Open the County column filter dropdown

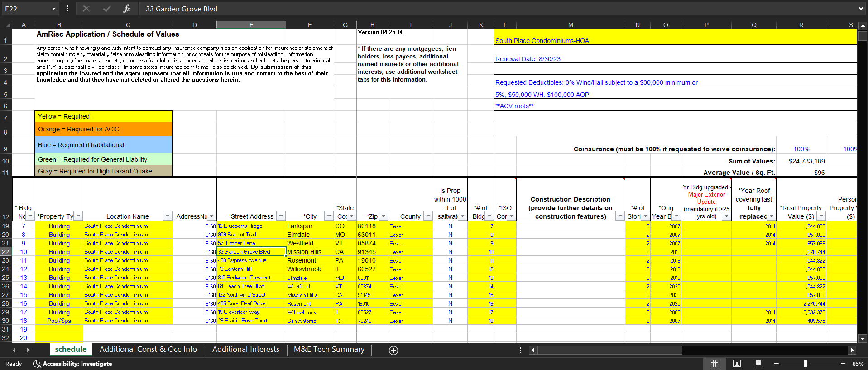427,216
